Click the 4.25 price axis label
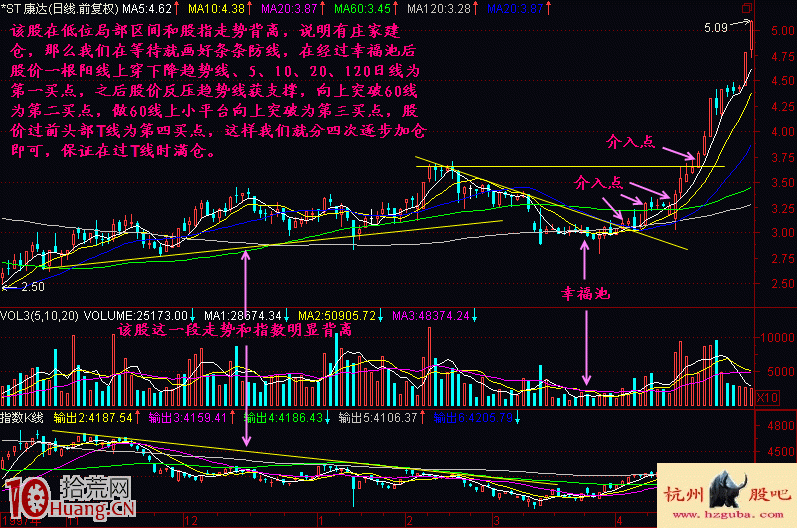Screen dimensions: 797x528 click(x=782, y=107)
